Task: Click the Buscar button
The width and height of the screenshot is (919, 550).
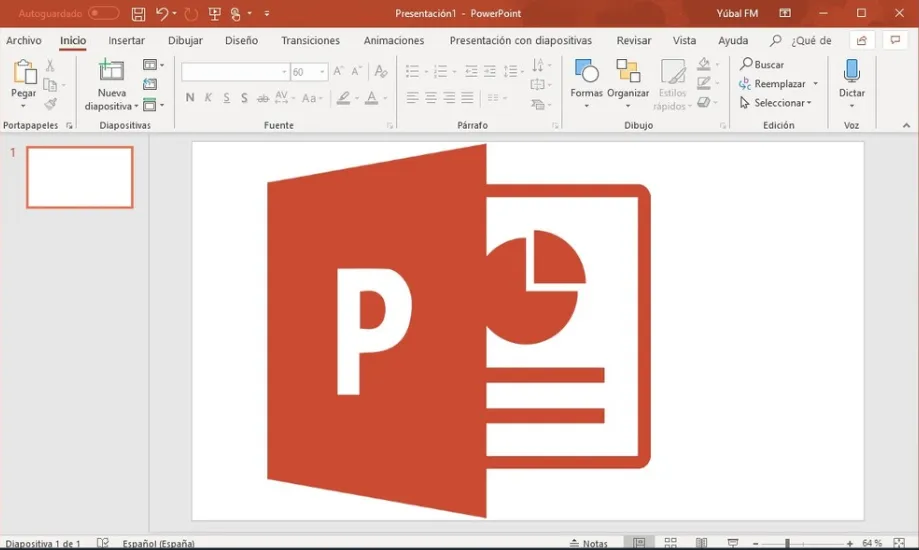Action: tap(762, 64)
